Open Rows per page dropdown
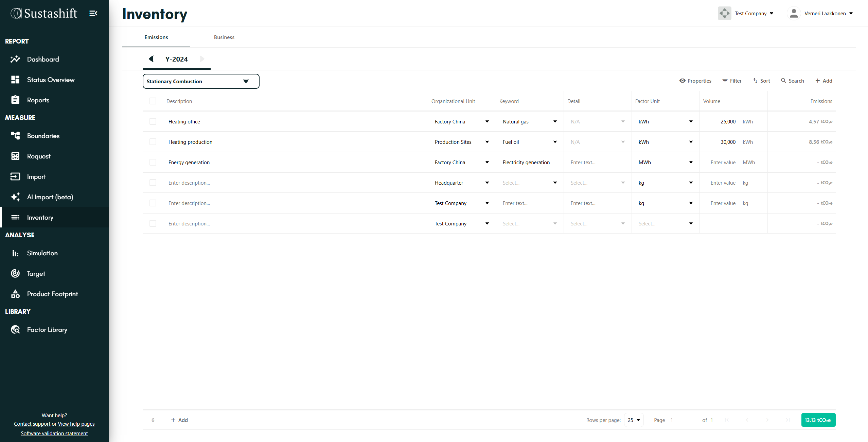The image size is (868, 442). (x=634, y=420)
